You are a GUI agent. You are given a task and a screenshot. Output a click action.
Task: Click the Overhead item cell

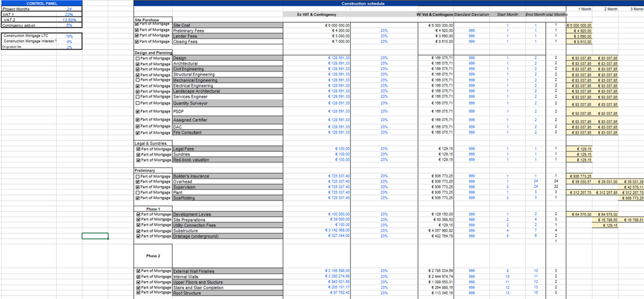[227, 182]
